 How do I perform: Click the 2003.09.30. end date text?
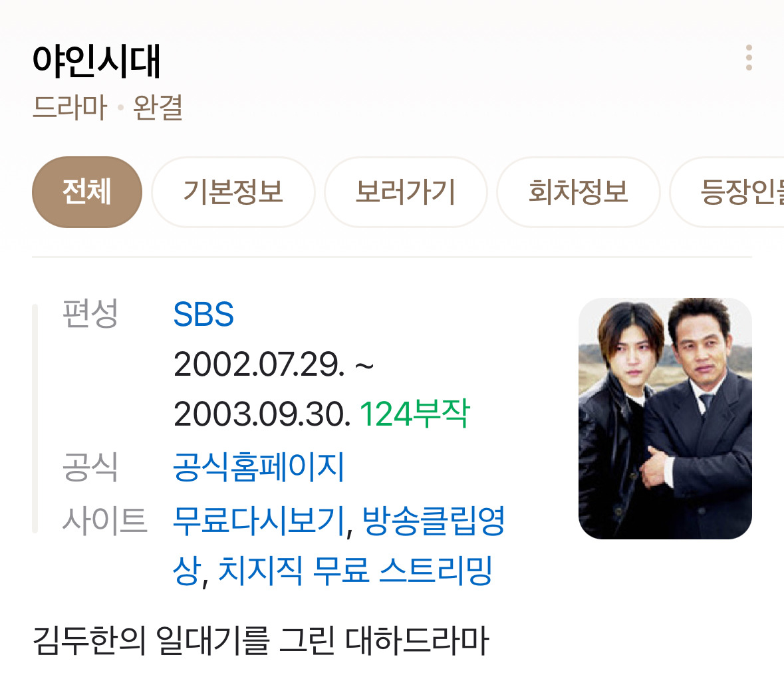click(x=262, y=414)
